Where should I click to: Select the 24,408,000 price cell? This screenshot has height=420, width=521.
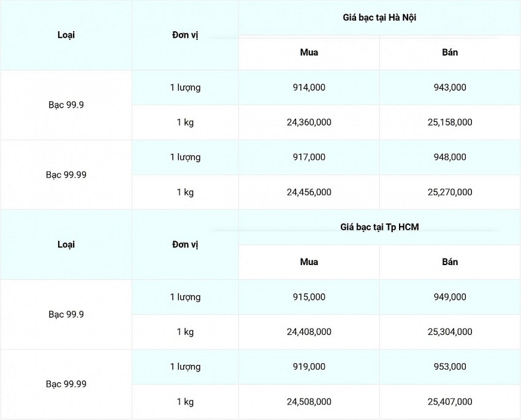[309, 332]
